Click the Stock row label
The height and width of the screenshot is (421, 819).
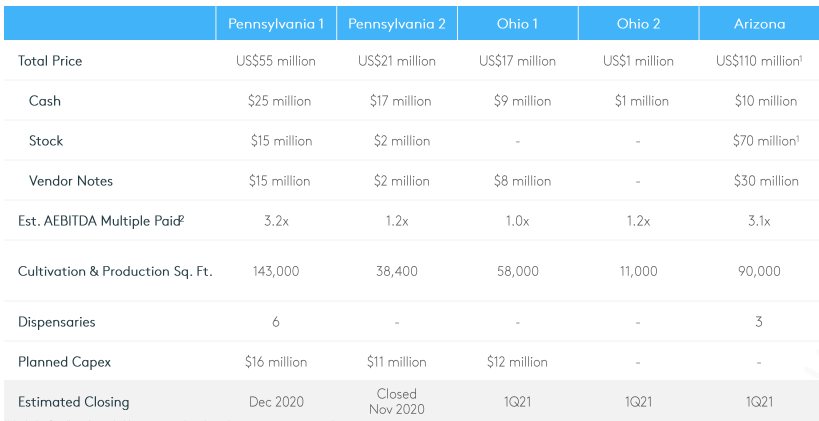coord(46,141)
